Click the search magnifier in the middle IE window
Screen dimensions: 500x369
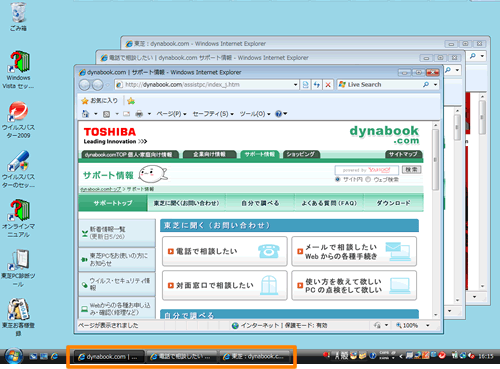point(448,70)
